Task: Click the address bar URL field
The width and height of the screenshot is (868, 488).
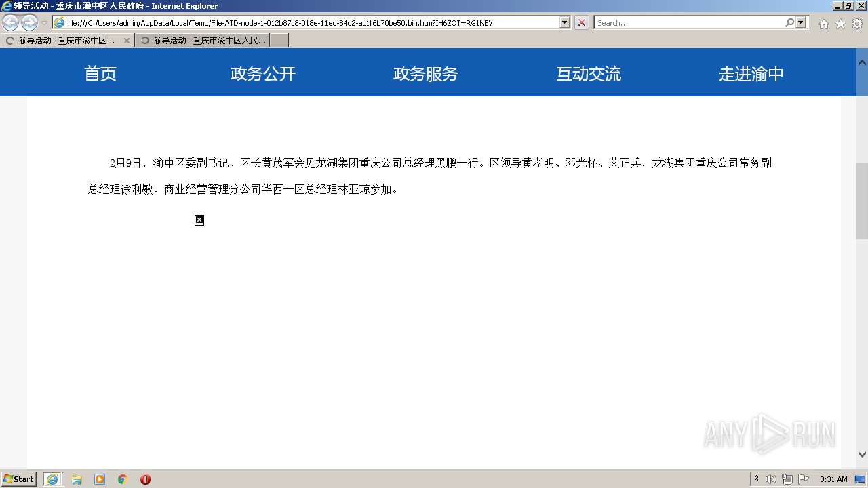Action: click(312, 22)
